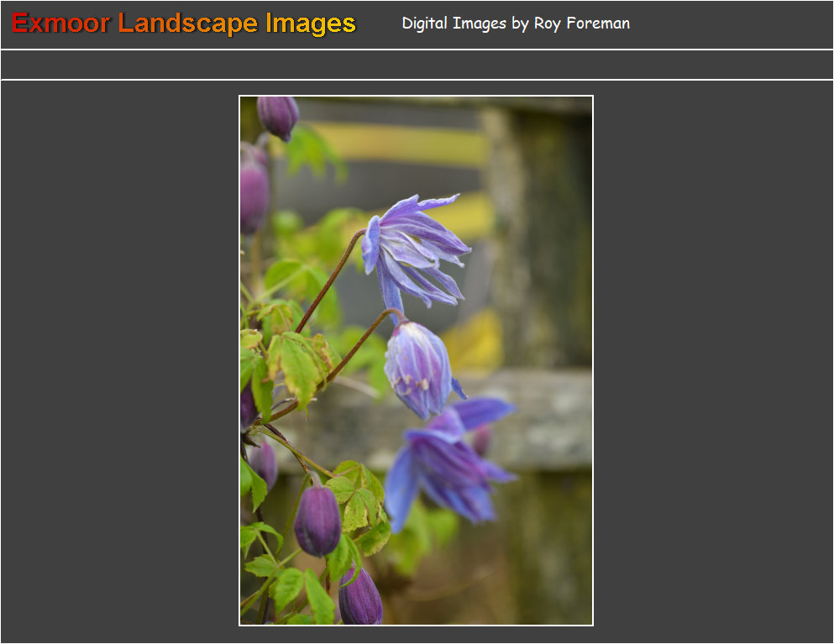Screen dimensions: 834x644
Task: Click the dark grey area right of photo
Action: click(x=714, y=361)
